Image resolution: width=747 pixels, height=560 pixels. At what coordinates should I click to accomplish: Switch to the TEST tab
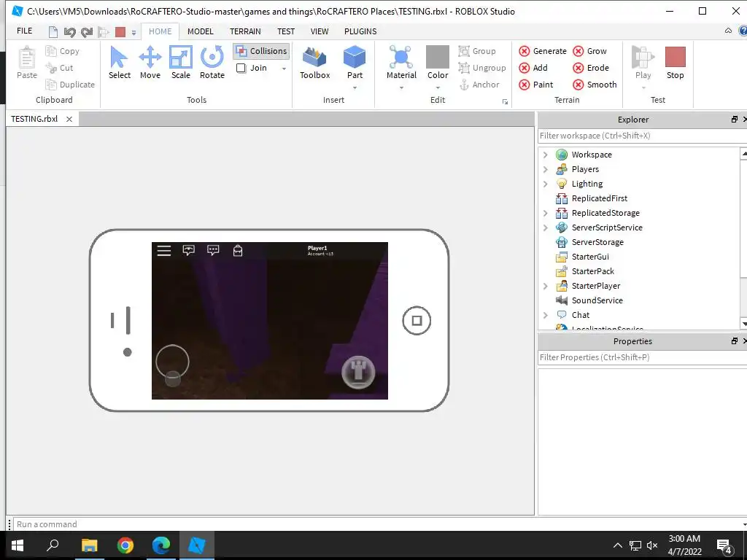[286, 31]
